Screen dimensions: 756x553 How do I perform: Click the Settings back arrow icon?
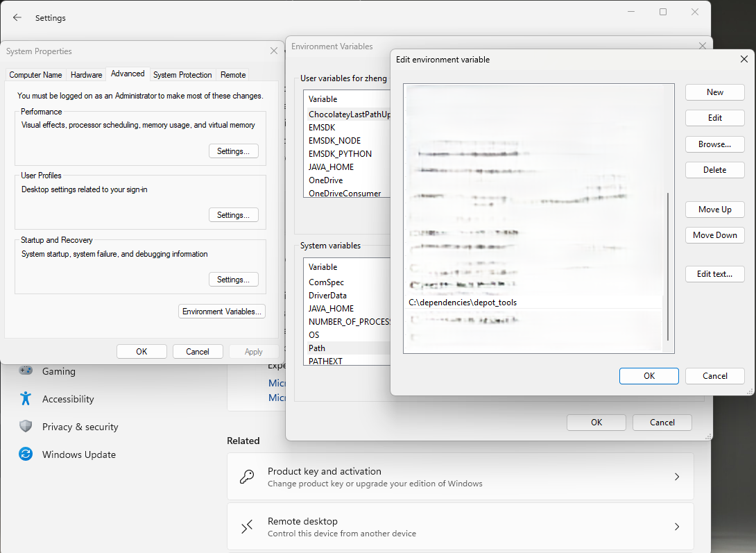[17, 17]
